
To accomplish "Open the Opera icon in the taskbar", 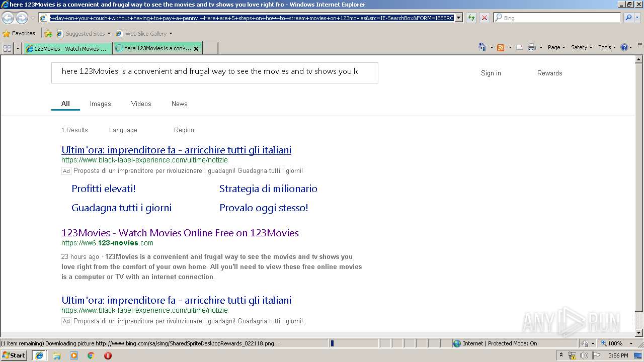I will click(x=108, y=355).
